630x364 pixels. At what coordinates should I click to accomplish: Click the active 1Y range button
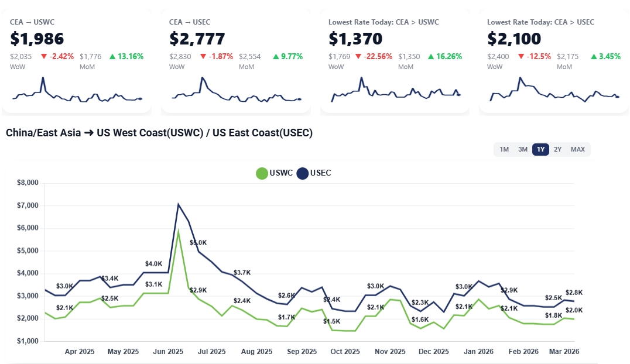(x=540, y=149)
